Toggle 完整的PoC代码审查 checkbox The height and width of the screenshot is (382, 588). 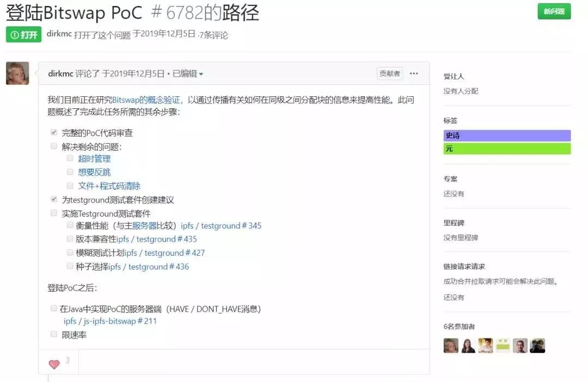click(x=54, y=132)
